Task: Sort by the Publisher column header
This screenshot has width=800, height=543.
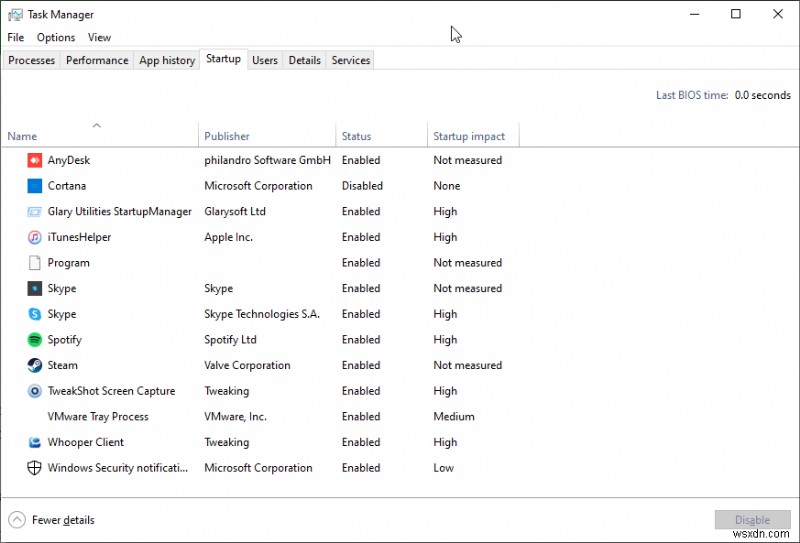Action: [267, 136]
